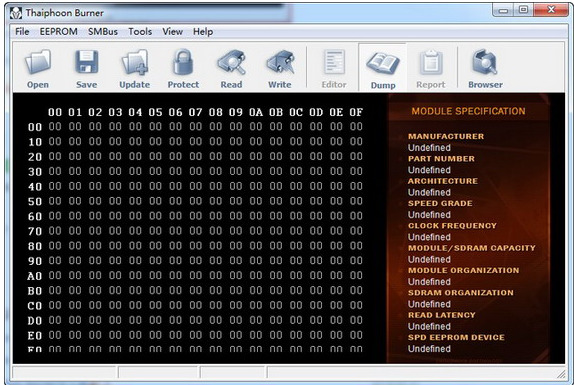Click the A0 row offset label
This screenshot has height=385, width=574.
click(x=35, y=276)
